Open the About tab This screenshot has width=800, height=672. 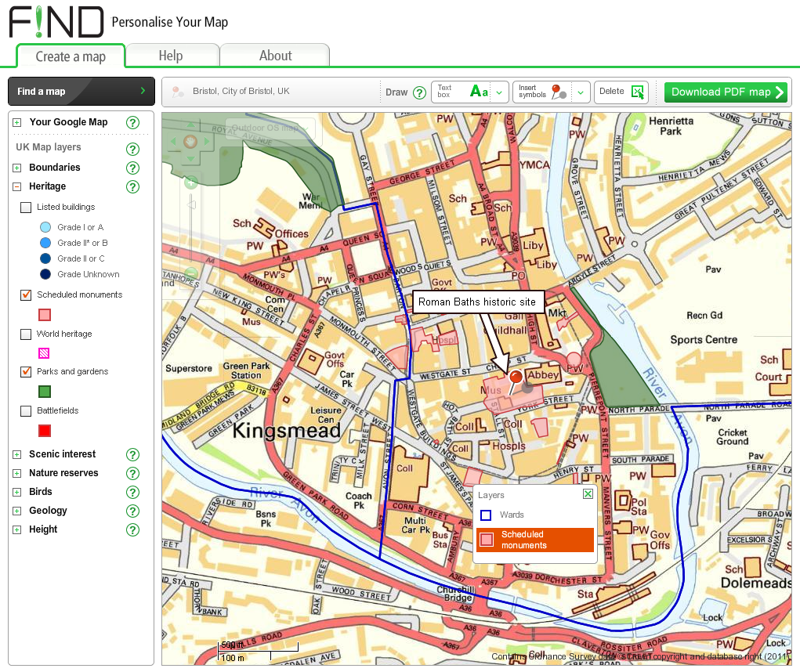pos(275,56)
